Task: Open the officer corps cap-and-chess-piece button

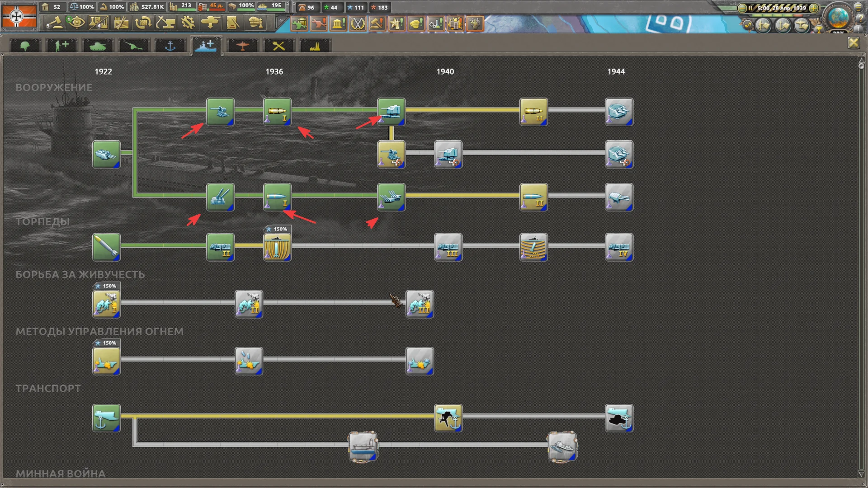Action: pos(255,23)
